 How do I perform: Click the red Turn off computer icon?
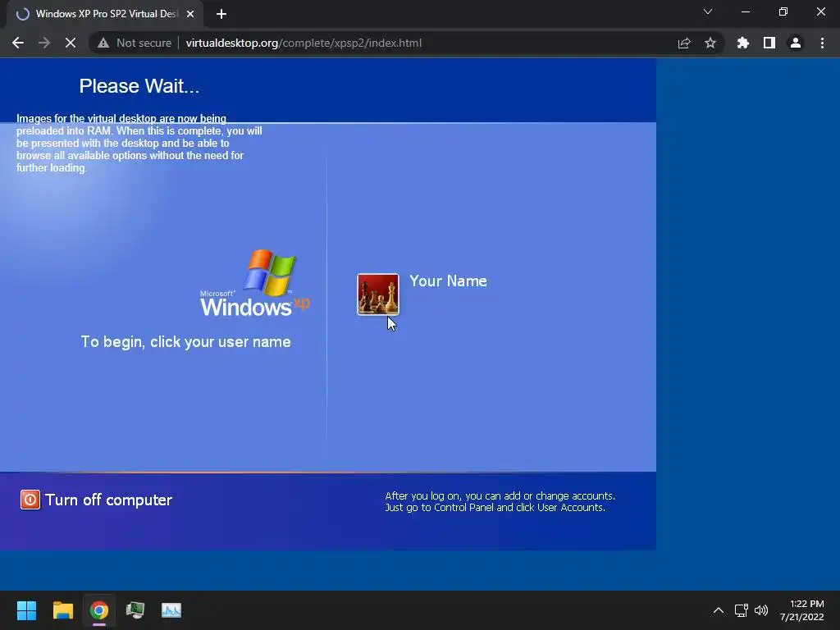coord(30,500)
